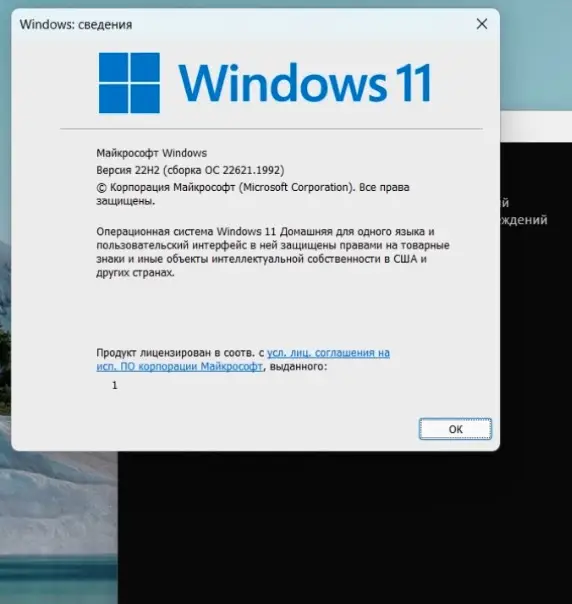Click copyright line '© Корпорация Майкрософт'
The height and width of the screenshot is (604, 572).
(166, 188)
